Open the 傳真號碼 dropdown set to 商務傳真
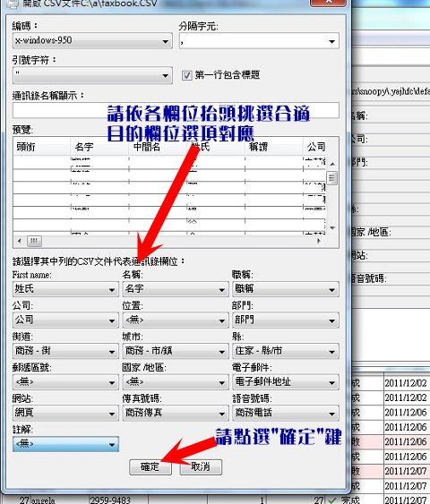Viewport: 430px width, 504px height. [176, 413]
